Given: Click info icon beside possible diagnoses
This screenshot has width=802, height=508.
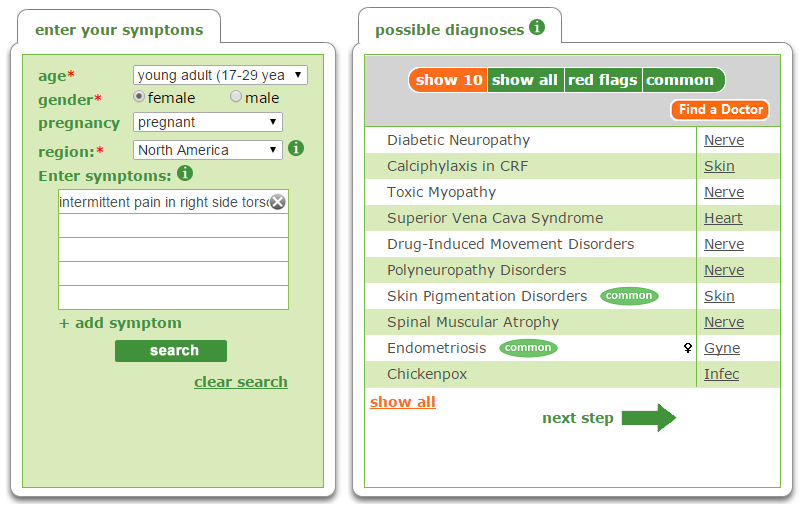Looking at the screenshot, I should (x=537, y=27).
